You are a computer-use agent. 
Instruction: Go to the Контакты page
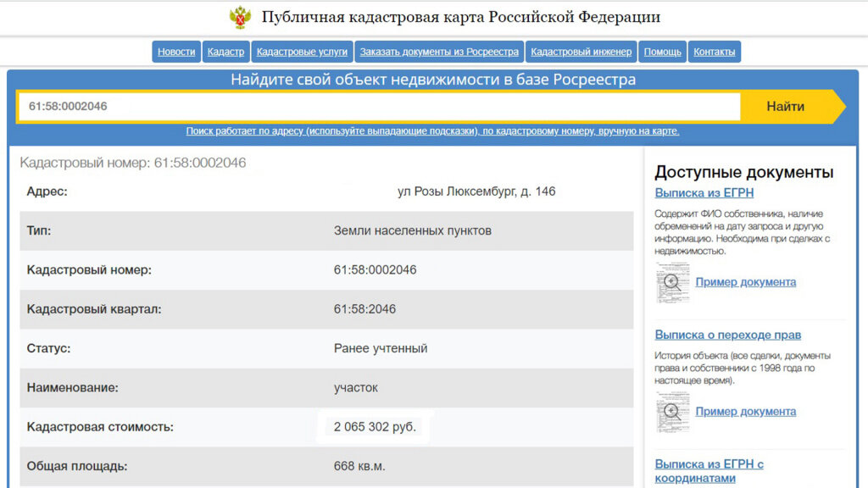pyautogui.click(x=714, y=52)
